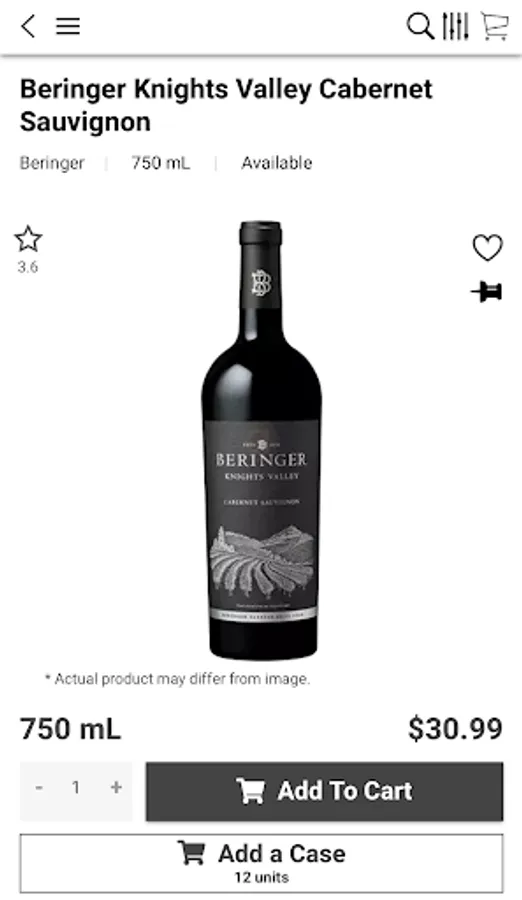This screenshot has width=522, height=900.
Task: Open the Beringer brand link
Action: pos(52,163)
